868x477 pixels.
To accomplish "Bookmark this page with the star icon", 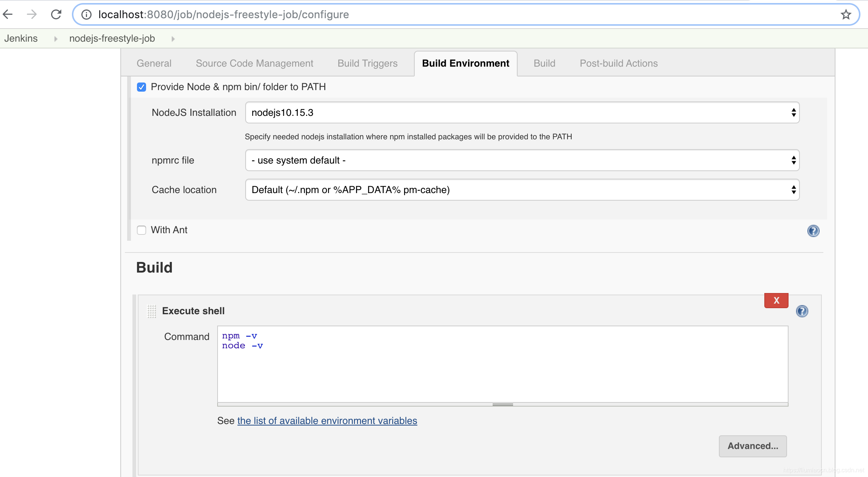I will 846,15.
